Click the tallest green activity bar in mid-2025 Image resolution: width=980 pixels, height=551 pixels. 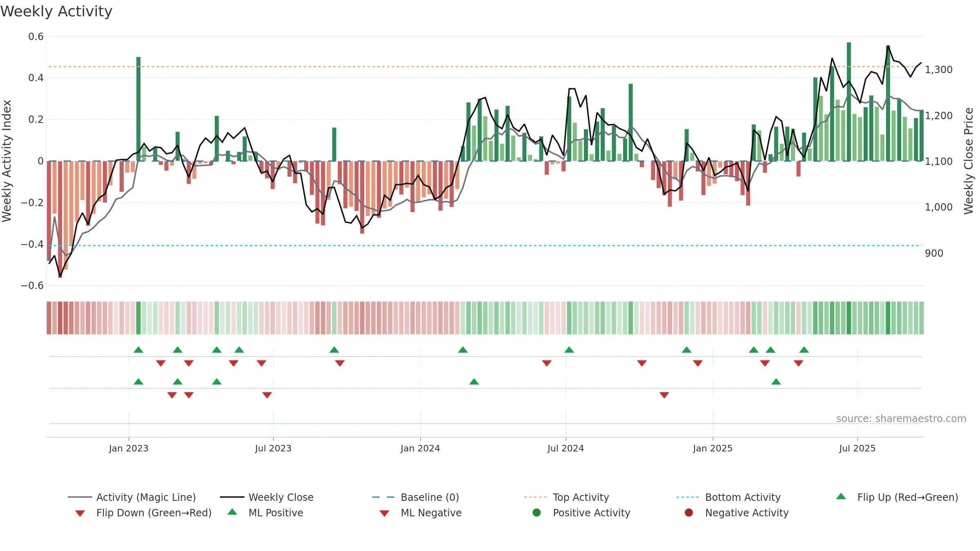[849, 102]
